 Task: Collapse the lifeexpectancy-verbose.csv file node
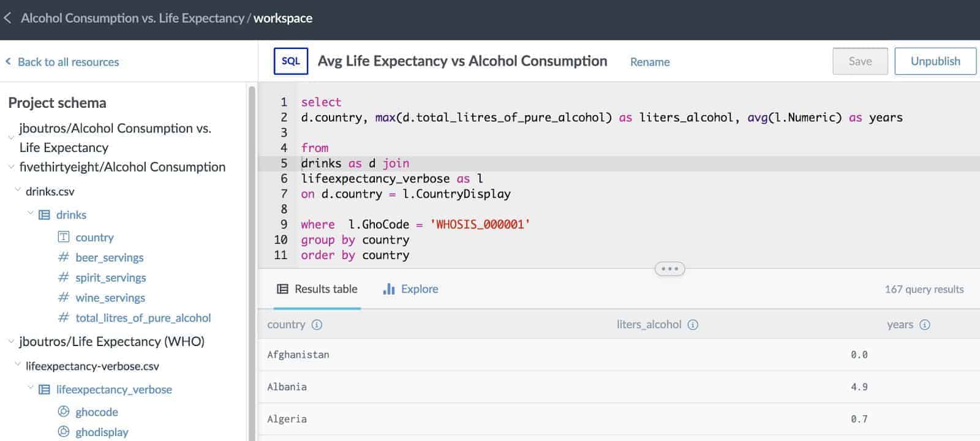[18, 365]
